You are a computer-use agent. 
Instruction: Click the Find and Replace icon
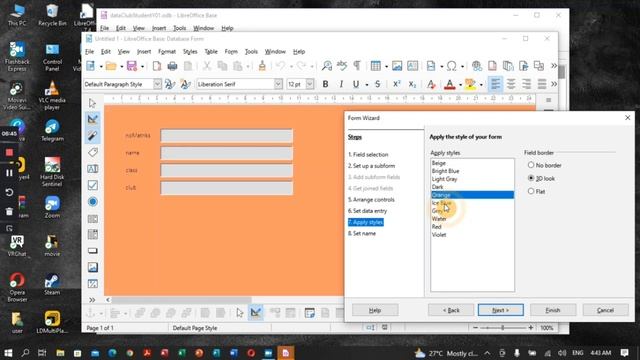pyautogui.click(x=327, y=66)
